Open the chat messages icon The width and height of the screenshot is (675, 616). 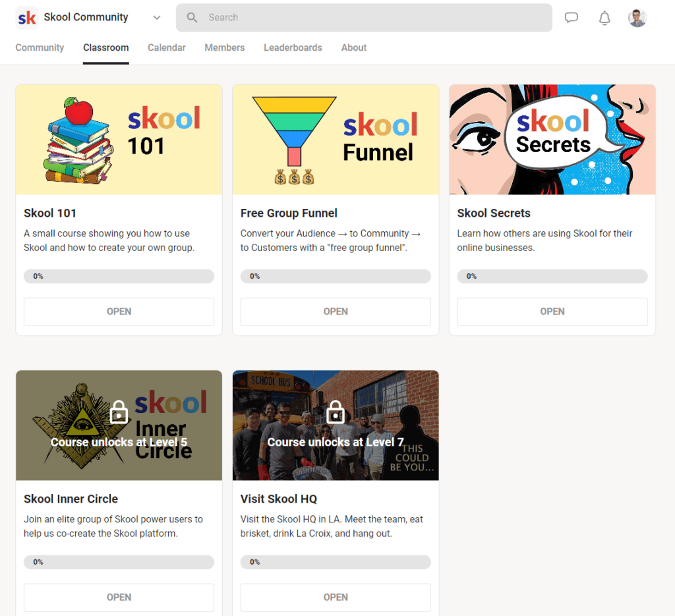click(x=571, y=18)
